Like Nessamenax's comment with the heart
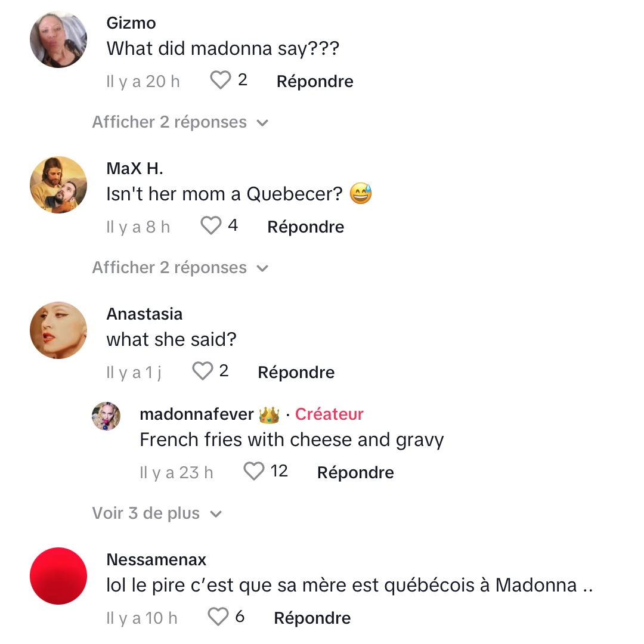Image resolution: width=644 pixels, height=644 pixels. point(218,617)
